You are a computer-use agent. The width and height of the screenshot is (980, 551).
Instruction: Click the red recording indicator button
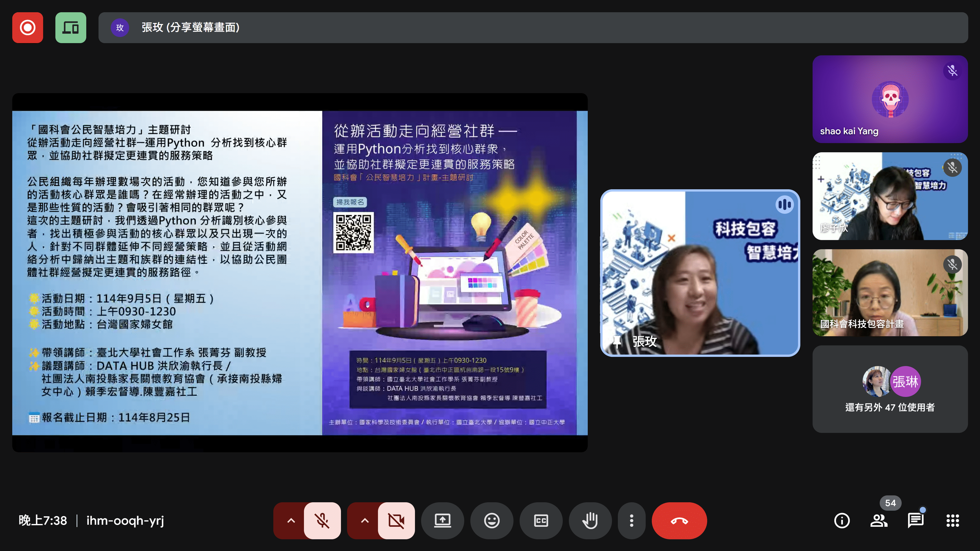(x=27, y=27)
